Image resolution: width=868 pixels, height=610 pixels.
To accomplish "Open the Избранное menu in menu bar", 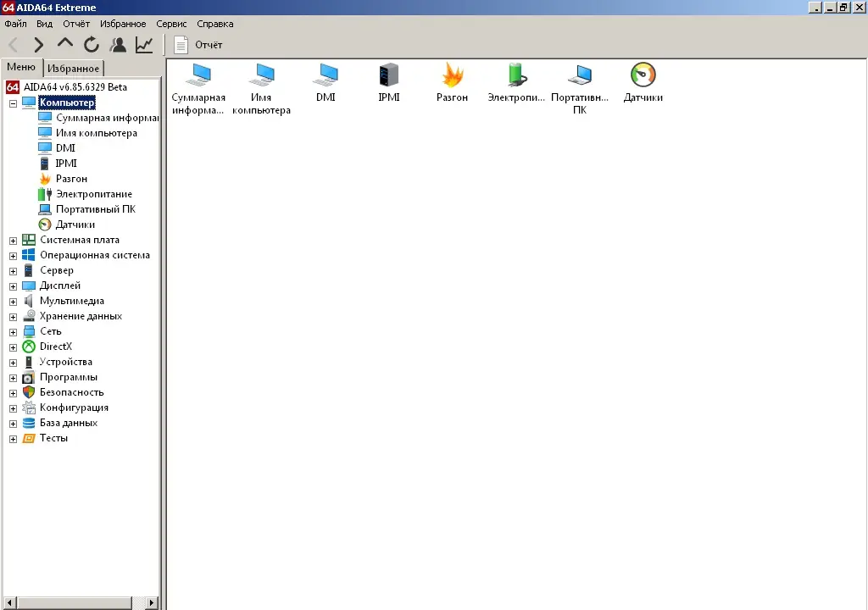I will 123,24.
